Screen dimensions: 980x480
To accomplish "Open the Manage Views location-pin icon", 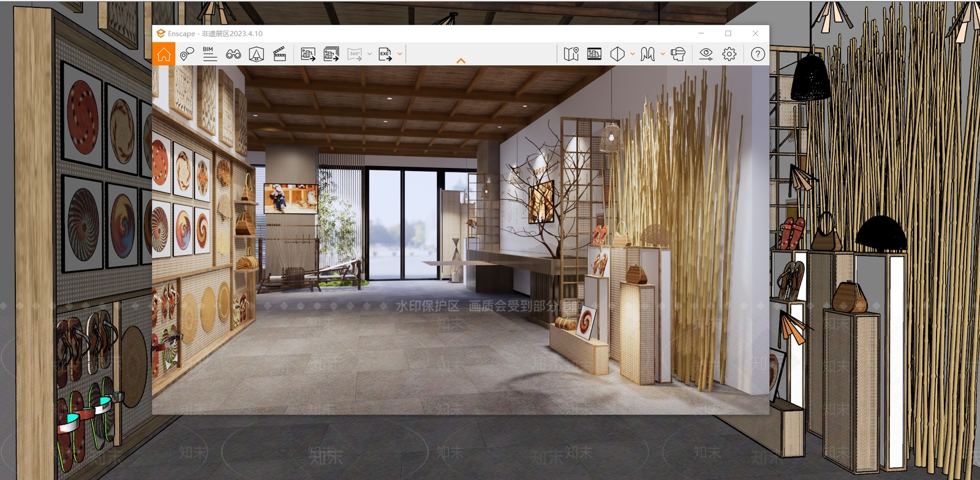I will coord(187,54).
